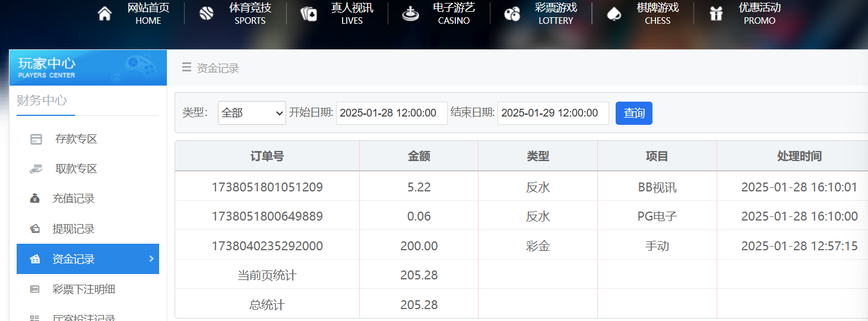868x321 pixels.
Task: Click the sports ball icon
Action: [x=207, y=14]
